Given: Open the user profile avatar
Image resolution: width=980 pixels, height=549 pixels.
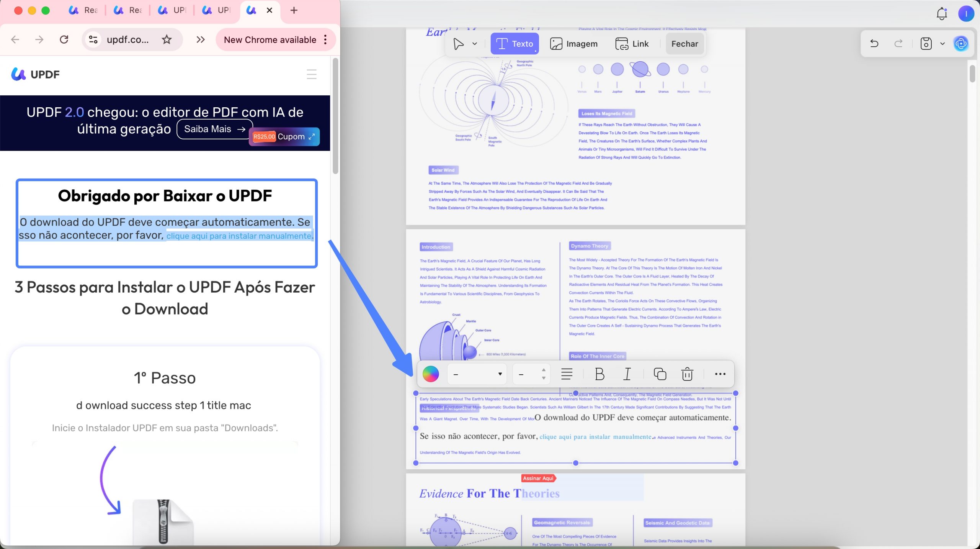Looking at the screenshot, I should click(x=966, y=14).
